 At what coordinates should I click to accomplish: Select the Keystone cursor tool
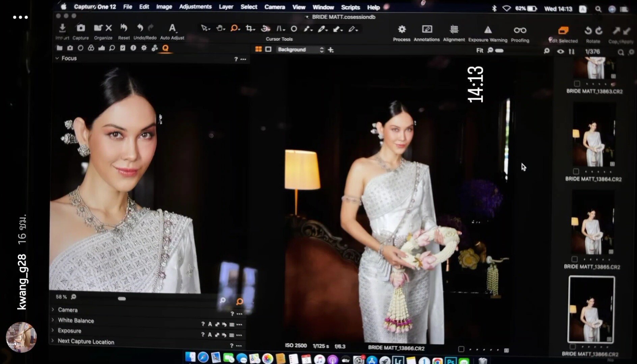(x=280, y=29)
